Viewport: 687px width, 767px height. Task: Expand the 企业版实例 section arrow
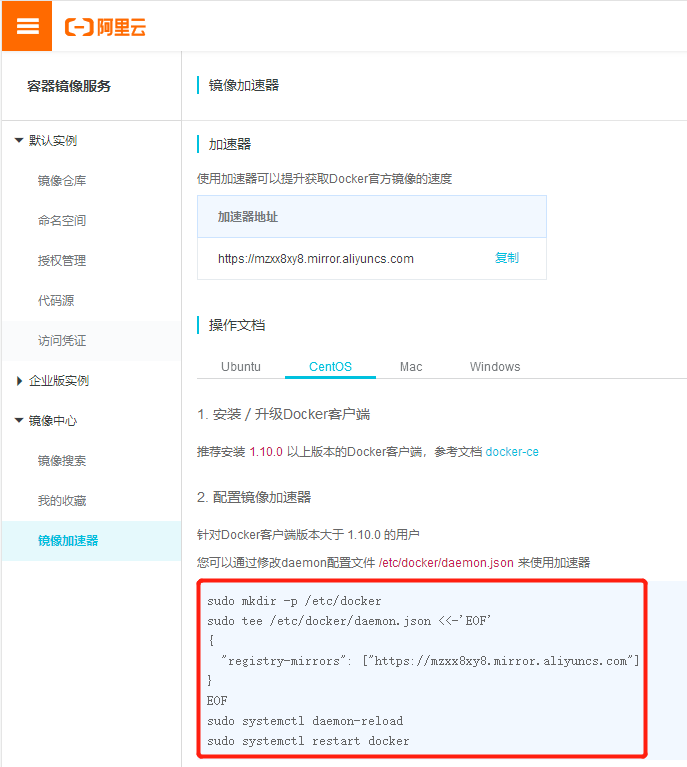(x=19, y=381)
